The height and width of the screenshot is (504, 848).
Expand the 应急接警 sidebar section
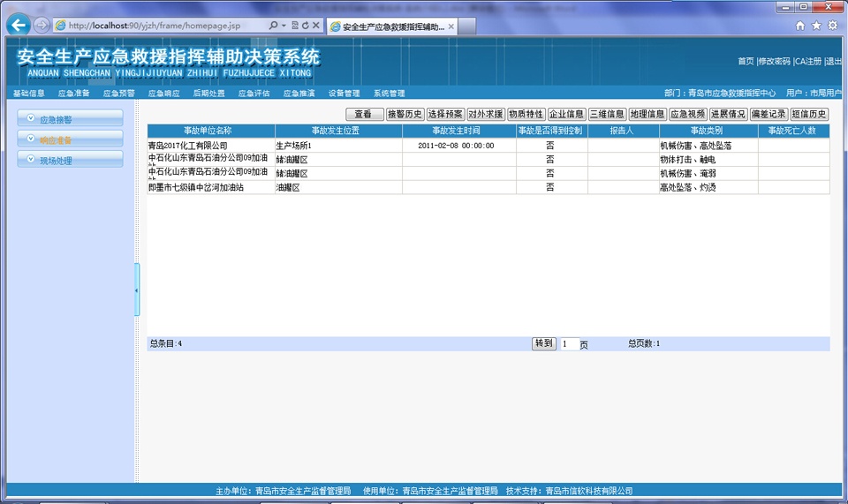click(70, 118)
